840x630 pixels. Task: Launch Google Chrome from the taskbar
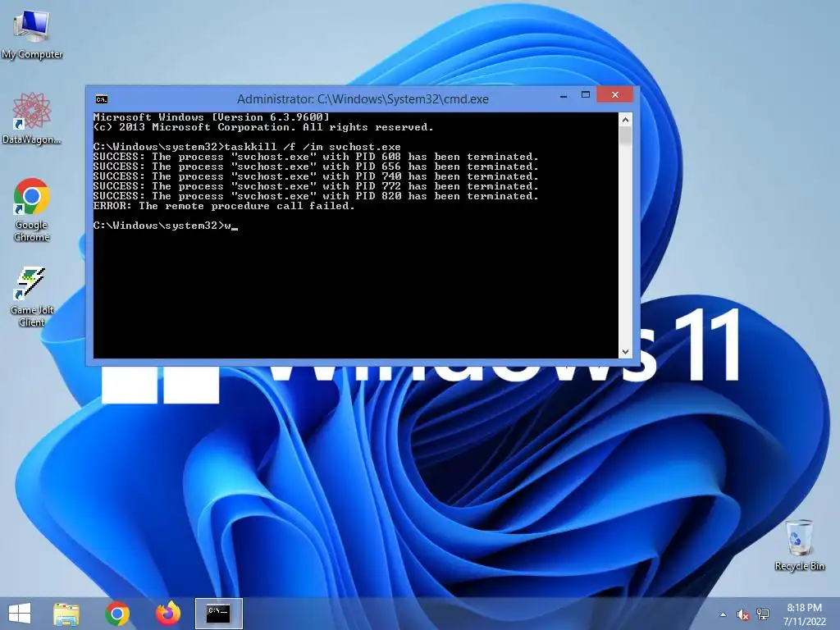117,614
